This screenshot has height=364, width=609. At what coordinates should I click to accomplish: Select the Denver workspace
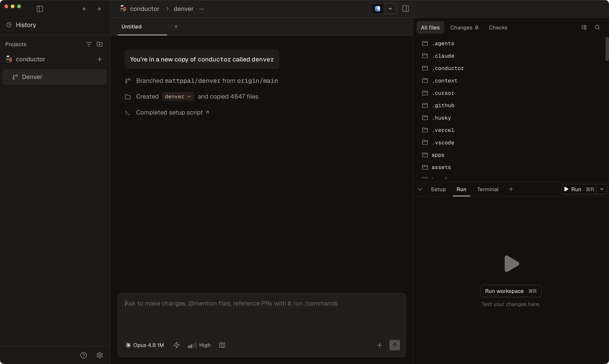[x=55, y=77]
